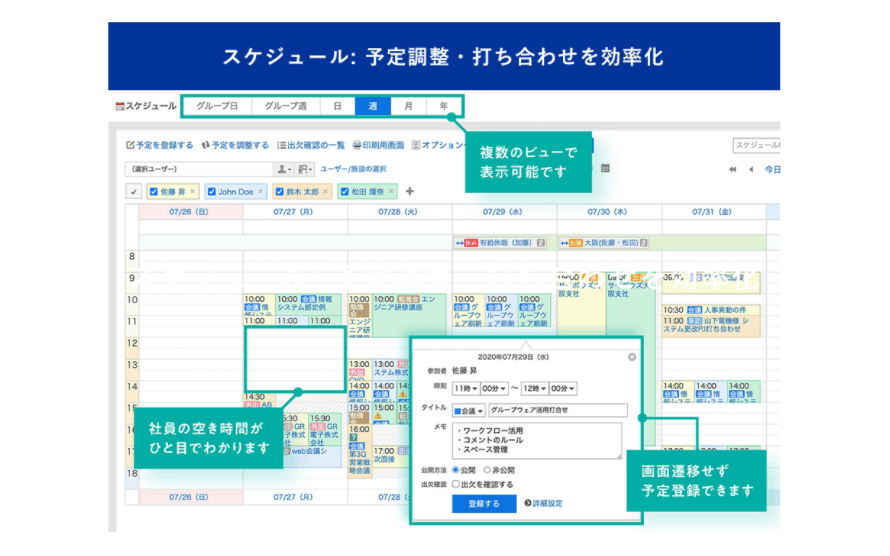Viewport: 890px width, 556px height.
Task: Click the メモ text area
Action: [x=537, y=440]
